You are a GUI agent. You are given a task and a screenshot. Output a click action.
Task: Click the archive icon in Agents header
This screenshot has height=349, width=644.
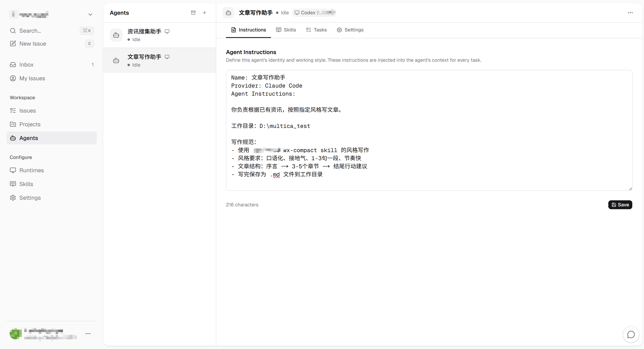pos(193,13)
